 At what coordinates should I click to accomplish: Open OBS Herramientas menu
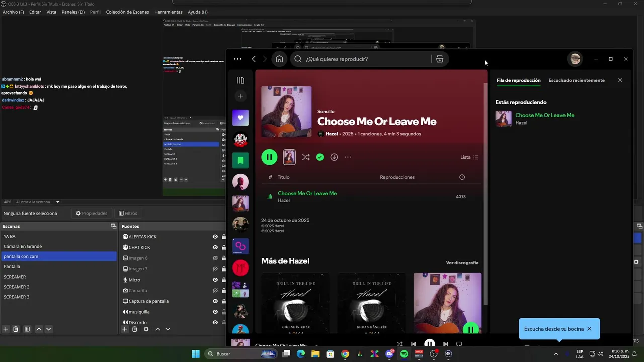[x=169, y=12]
